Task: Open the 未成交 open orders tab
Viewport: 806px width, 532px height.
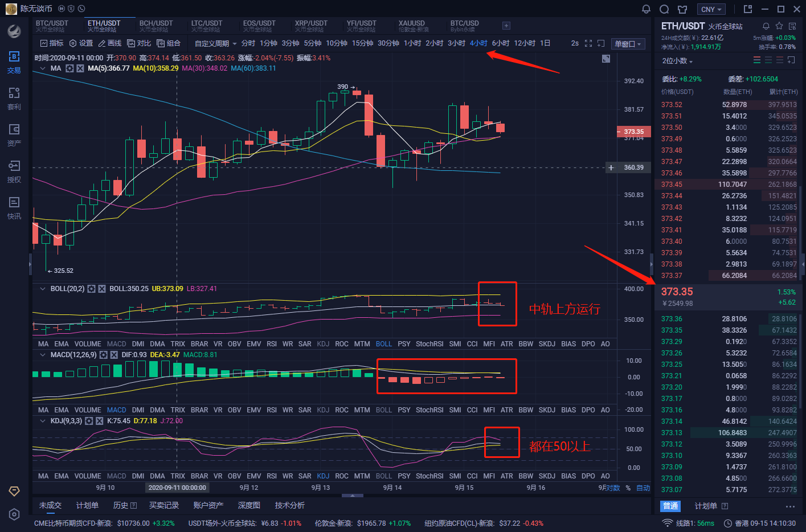Action: coord(50,505)
